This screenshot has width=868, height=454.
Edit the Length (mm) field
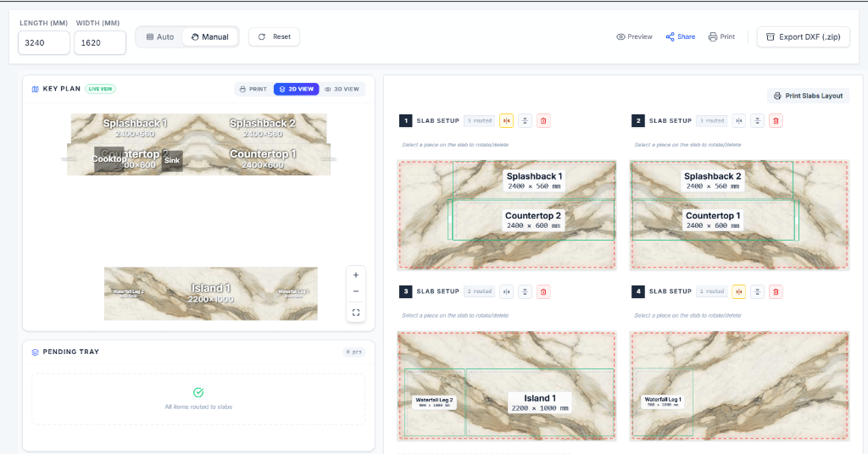coord(44,42)
